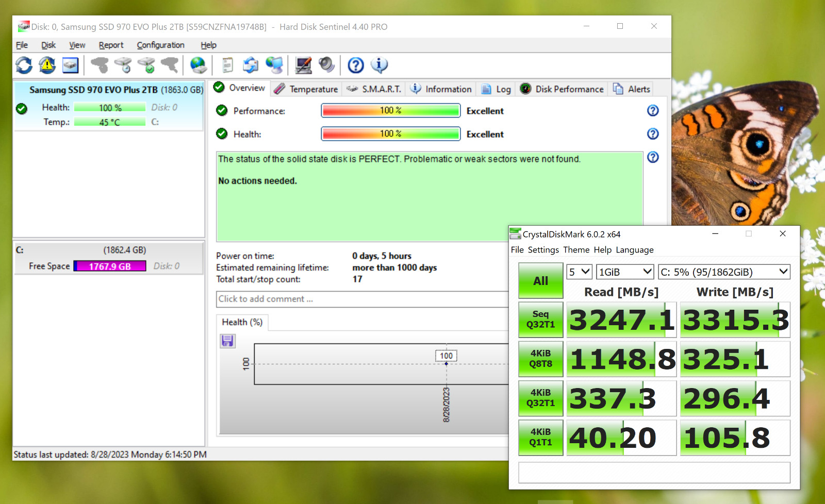
Task: Click the Seq read result 3247.1
Action: tap(621, 320)
